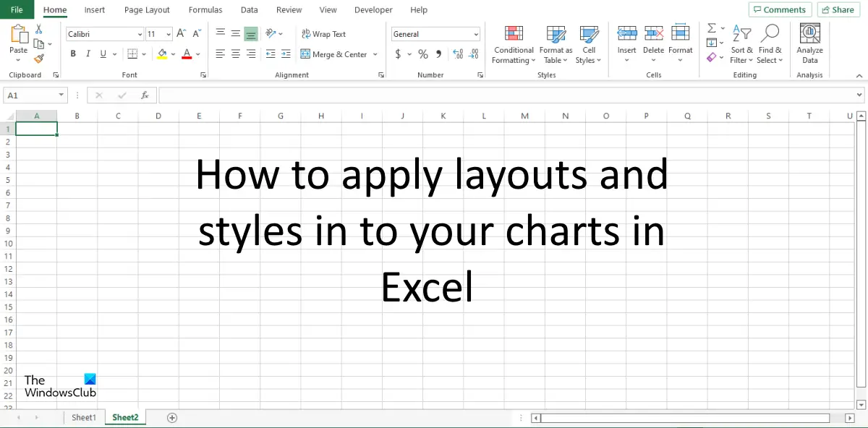Toggle Merge & Center
The height and width of the screenshot is (428, 868).
(x=333, y=54)
